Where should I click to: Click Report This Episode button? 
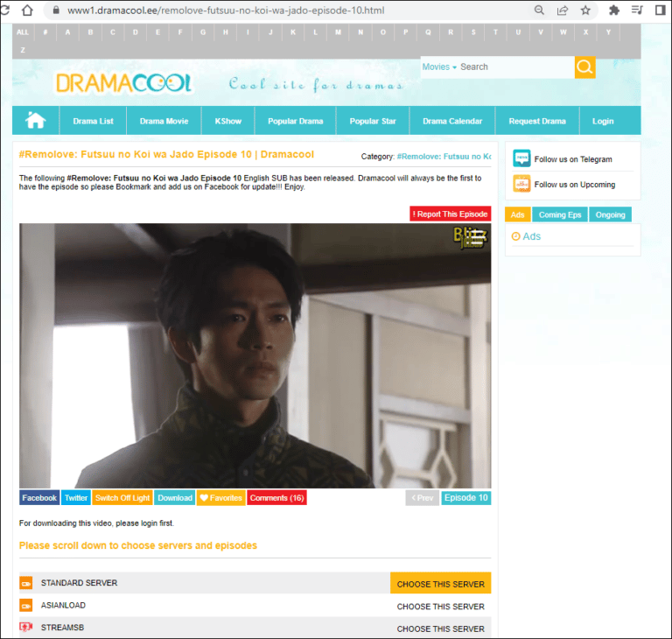450,214
